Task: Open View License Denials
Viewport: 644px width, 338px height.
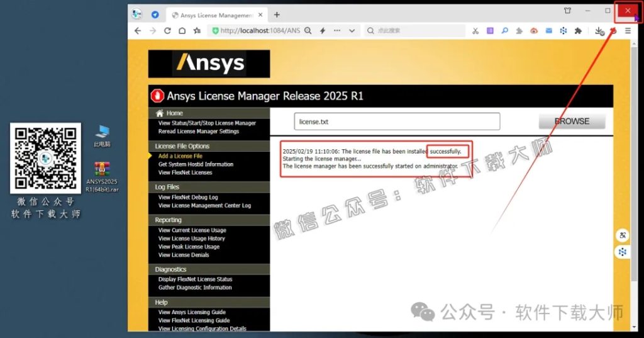Action: (184, 254)
